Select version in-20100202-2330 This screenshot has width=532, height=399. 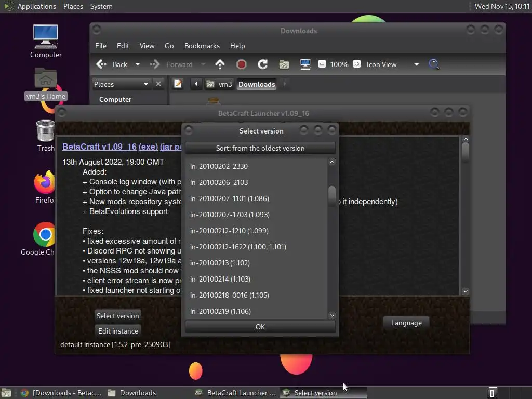tap(256, 166)
